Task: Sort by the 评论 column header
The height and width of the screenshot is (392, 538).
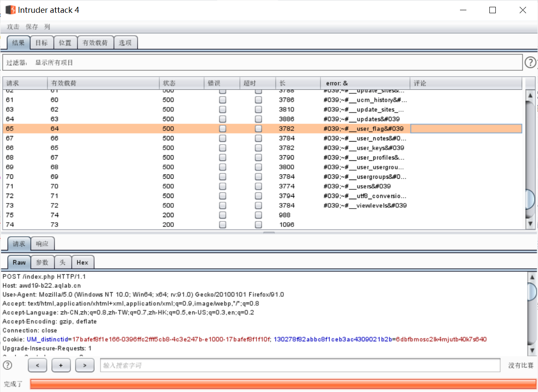Action: pos(466,83)
